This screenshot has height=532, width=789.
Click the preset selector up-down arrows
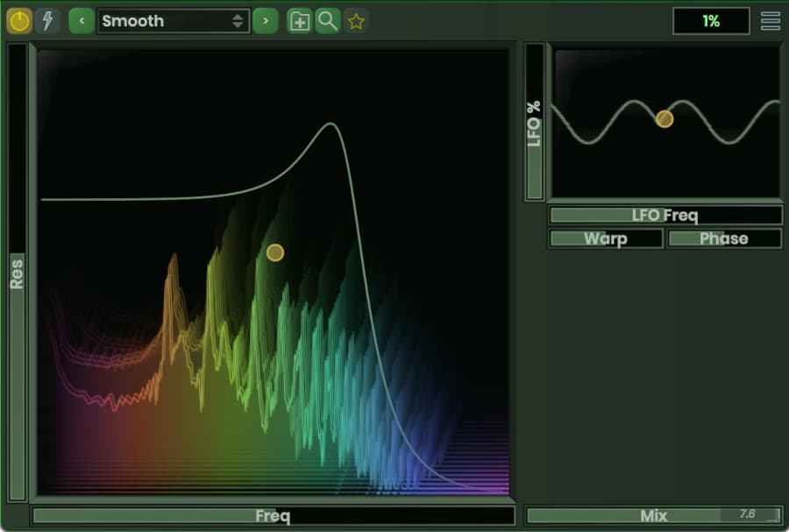pyautogui.click(x=238, y=21)
